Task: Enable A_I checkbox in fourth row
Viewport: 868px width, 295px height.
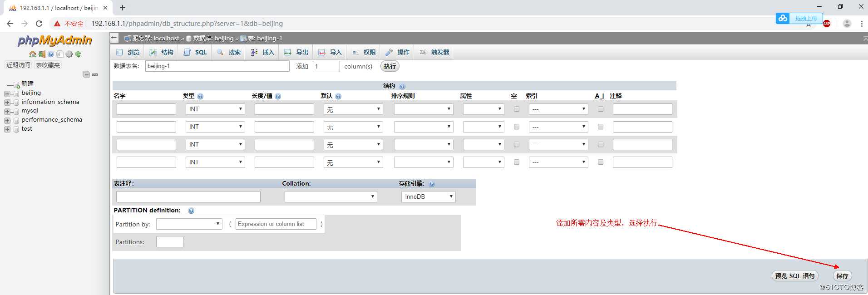Action: [x=601, y=162]
